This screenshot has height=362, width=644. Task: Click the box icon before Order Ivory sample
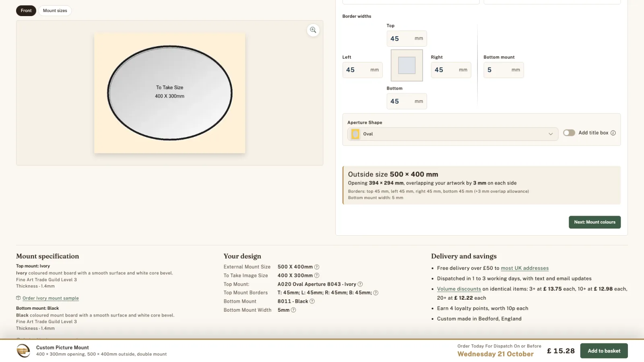click(18, 298)
